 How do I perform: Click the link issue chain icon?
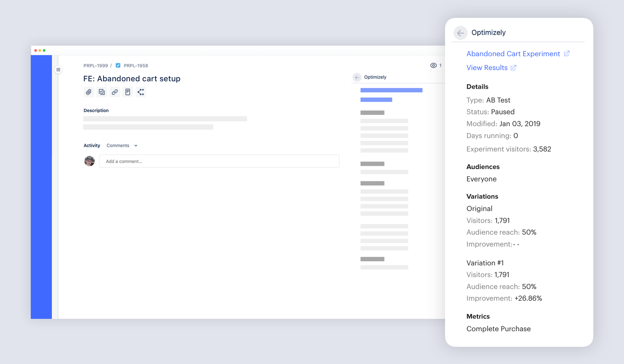(x=115, y=92)
